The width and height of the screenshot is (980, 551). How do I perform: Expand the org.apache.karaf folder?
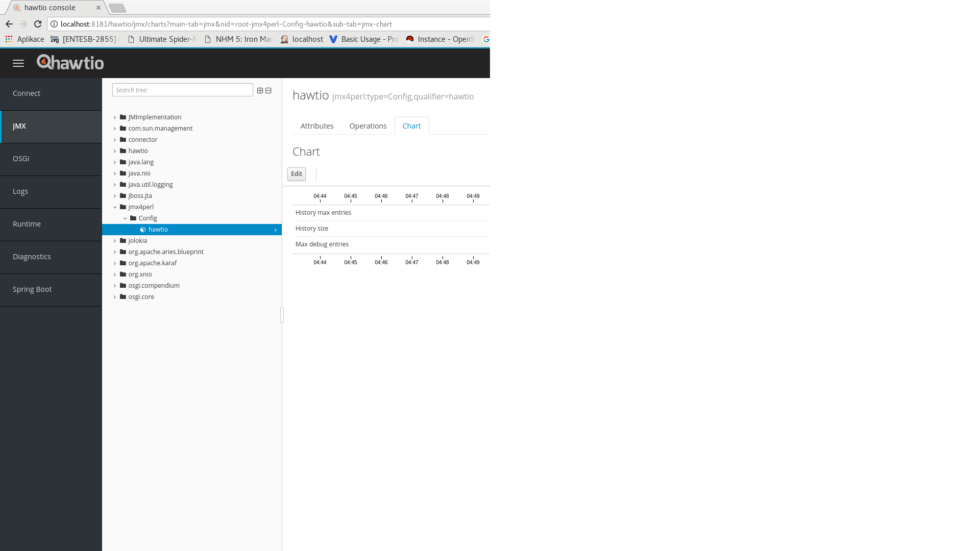click(x=115, y=263)
